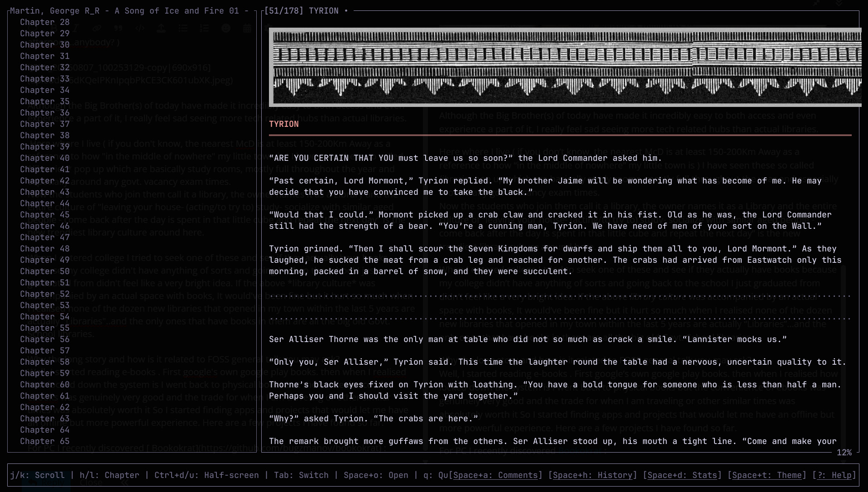
Task: Click the chapter header illustration image
Action: point(565,68)
